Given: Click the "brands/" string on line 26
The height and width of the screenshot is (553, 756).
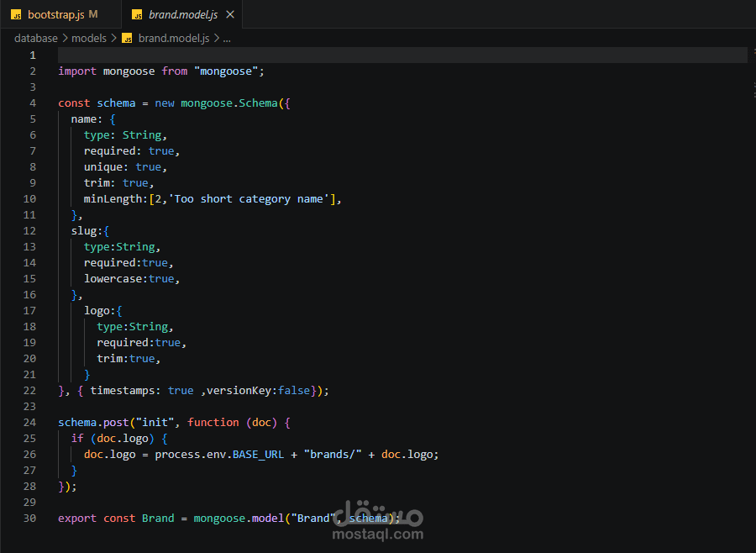Looking at the screenshot, I should coord(333,454).
